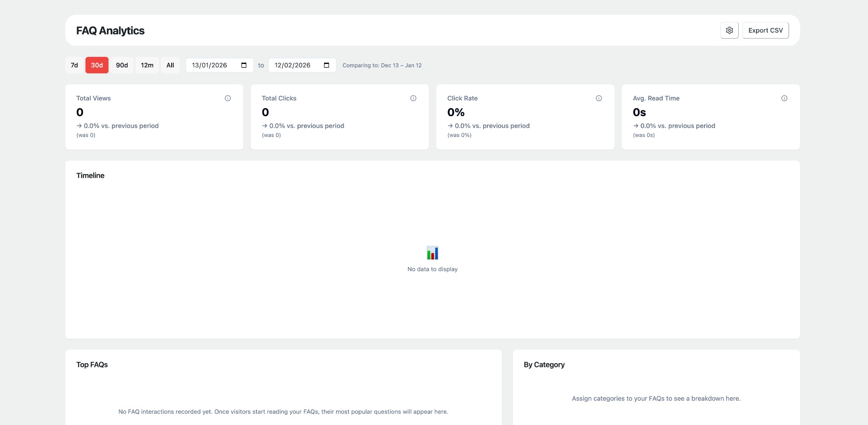Viewport: 868px width, 425px height.
Task: Open the end date calendar picker icon
Action: coord(326,65)
